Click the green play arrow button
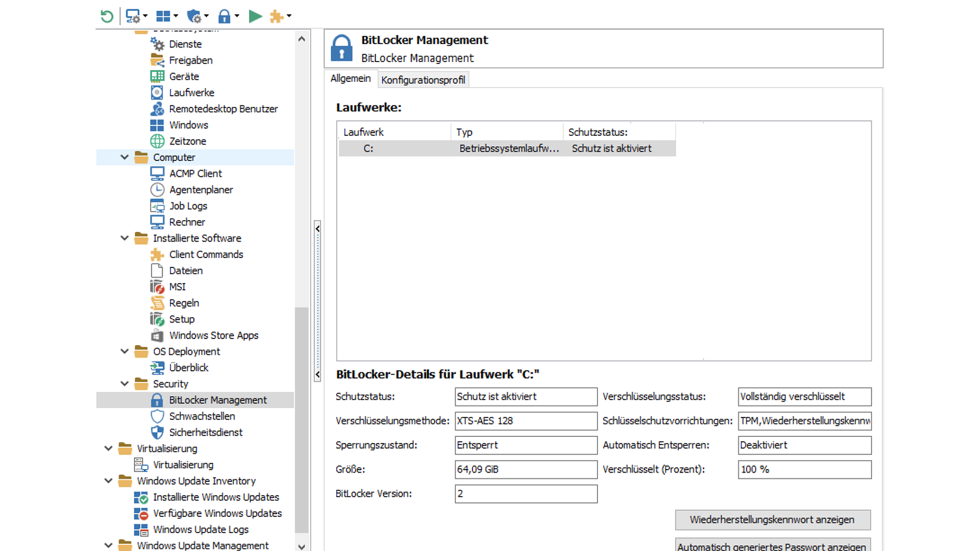 pyautogui.click(x=255, y=16)
